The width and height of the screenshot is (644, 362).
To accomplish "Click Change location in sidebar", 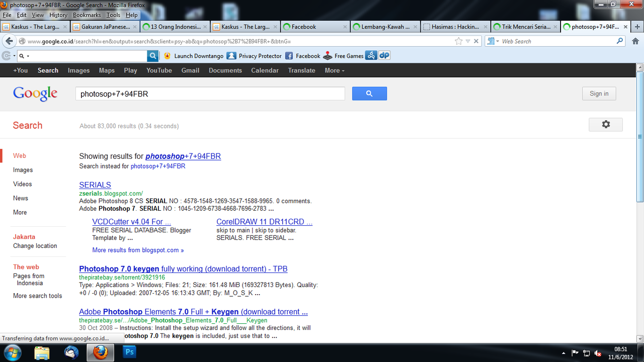I will [x=35, y=246].
